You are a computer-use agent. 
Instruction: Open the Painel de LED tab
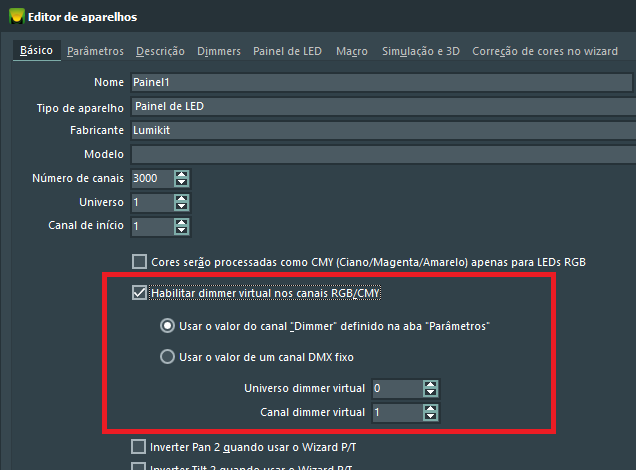(288, 50)
